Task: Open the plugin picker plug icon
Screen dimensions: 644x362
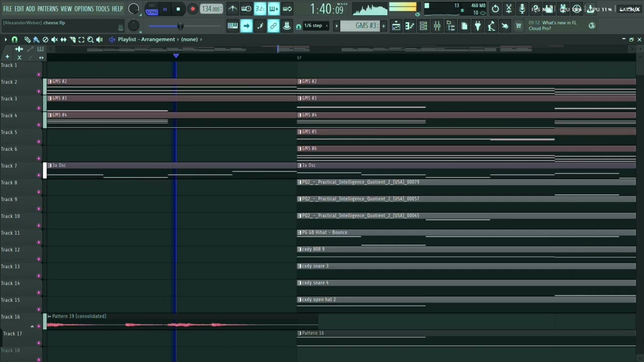Action: point(478,26)
